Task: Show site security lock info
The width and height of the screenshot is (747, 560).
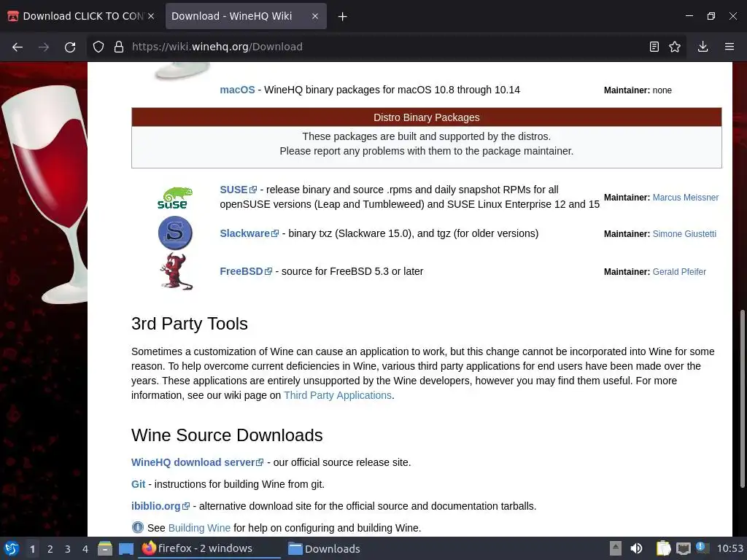Action: [119, 47]
